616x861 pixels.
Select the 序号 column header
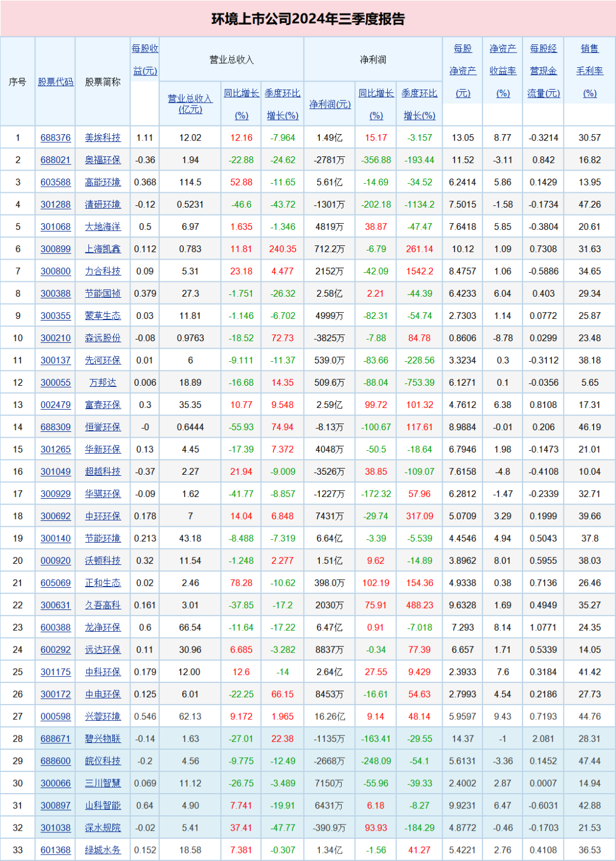click(x=18, y=82)
